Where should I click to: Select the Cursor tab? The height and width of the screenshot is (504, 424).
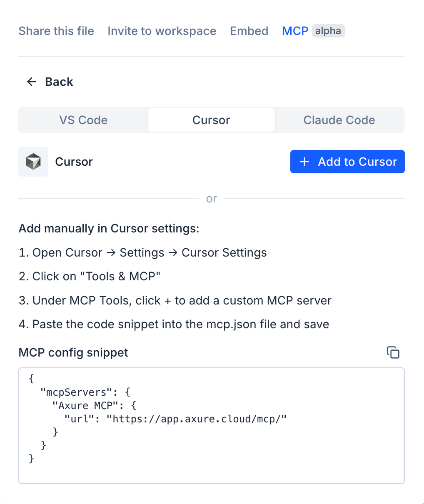pos(211,120)
